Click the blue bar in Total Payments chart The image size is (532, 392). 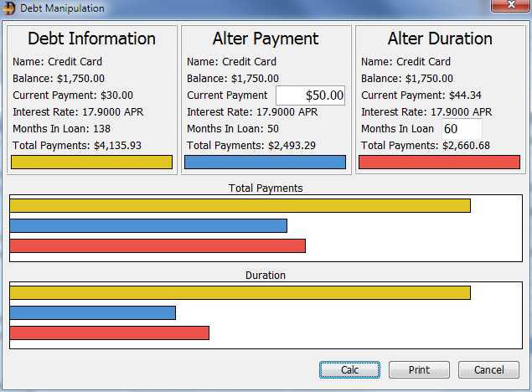pyautogui.click(x=148, y=225)
